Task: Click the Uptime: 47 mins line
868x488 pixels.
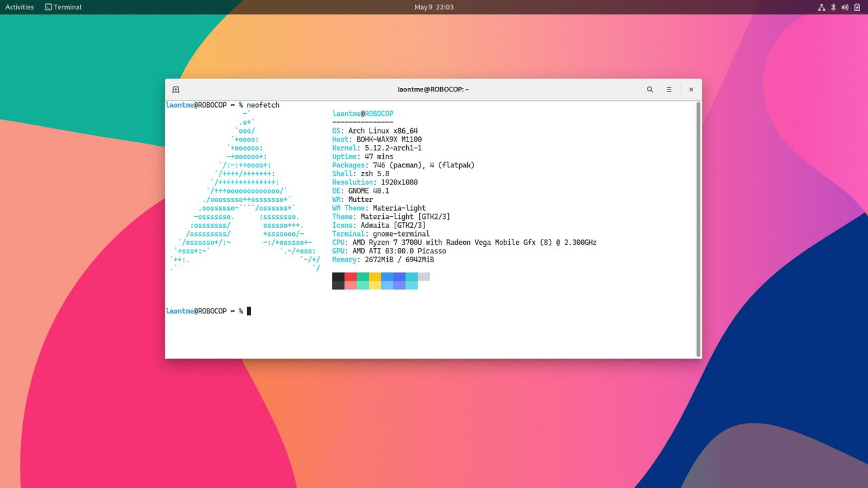Action: click(363, 157)
